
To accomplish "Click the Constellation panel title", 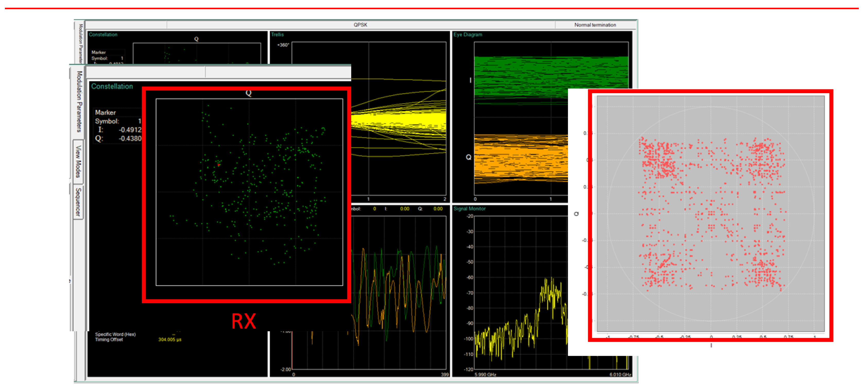I will pyautogui.click(x=112, y=86).
